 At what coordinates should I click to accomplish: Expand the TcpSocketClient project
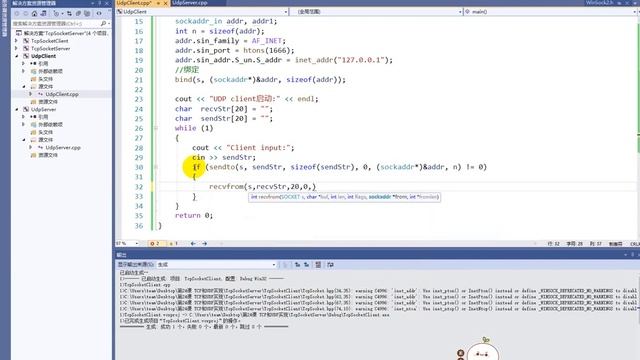coord(17,41)
